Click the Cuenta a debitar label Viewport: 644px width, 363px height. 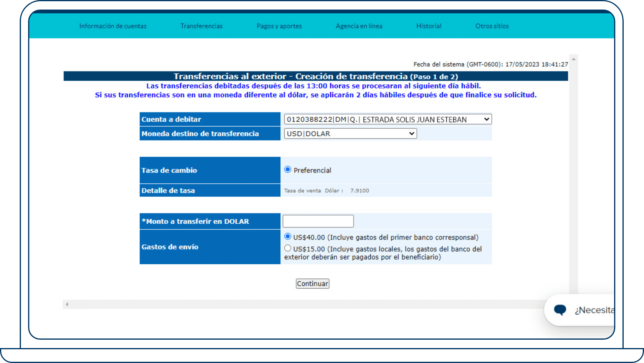click(171, 119)
